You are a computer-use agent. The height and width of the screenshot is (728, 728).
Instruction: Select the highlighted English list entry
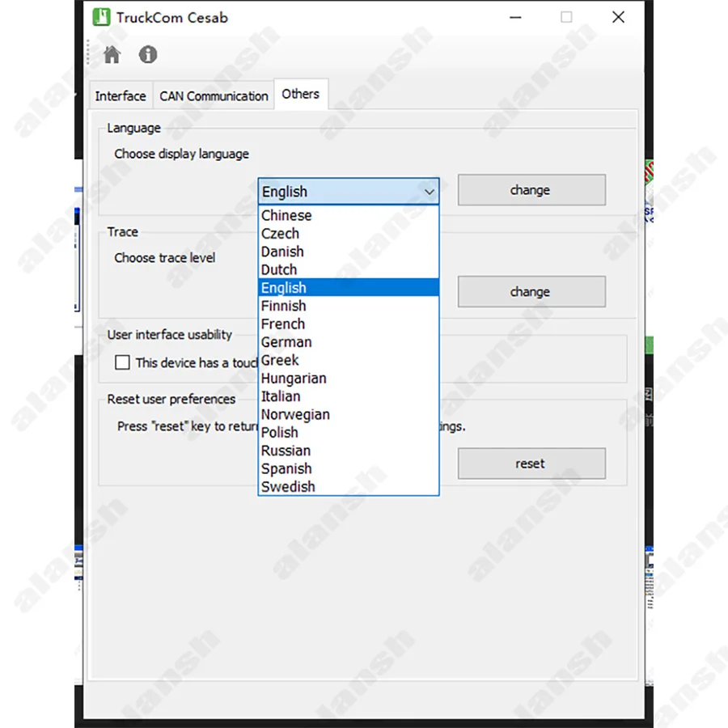pos(348,288)
